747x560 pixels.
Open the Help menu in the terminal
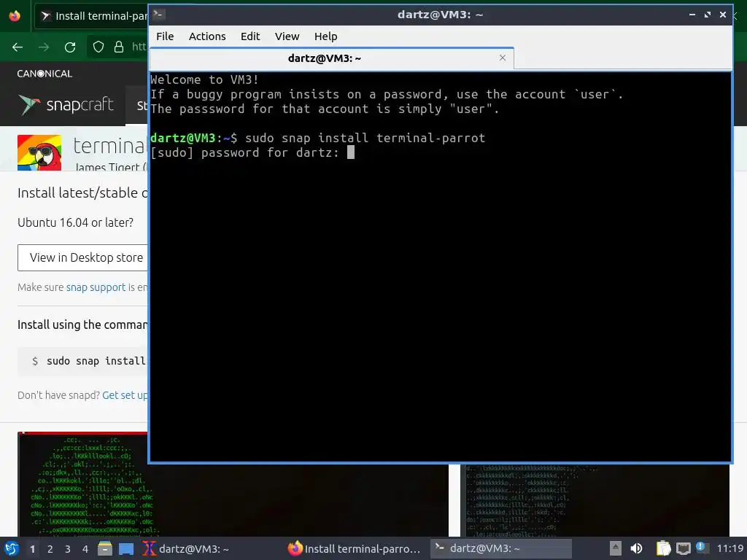click(326, 36)
